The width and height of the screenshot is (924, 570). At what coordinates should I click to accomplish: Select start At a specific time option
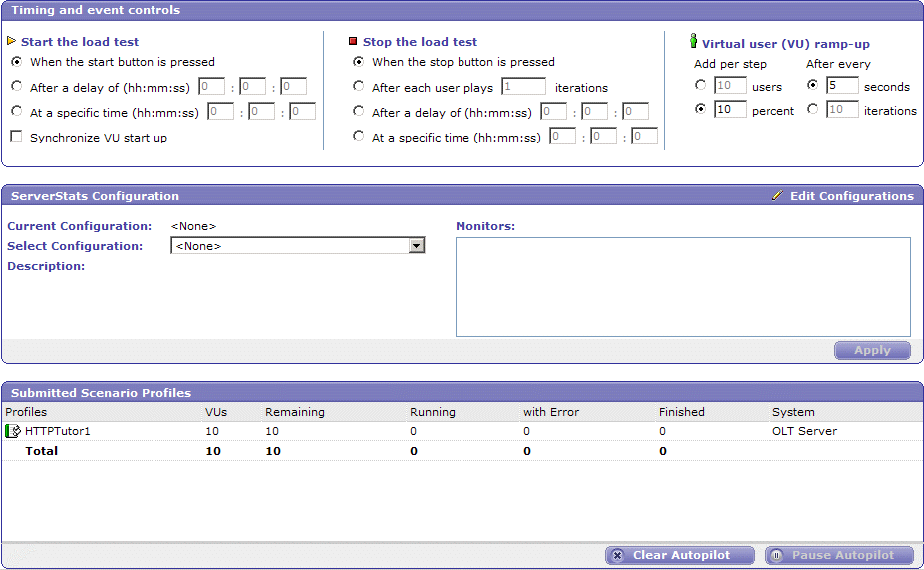[17, 111]
